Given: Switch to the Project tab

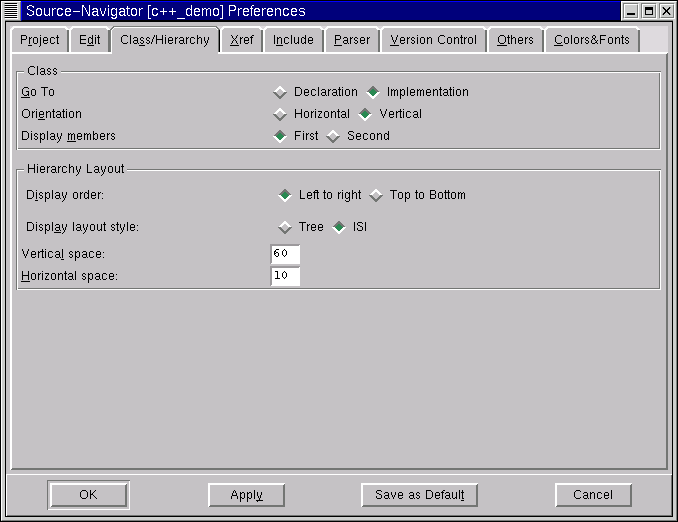Looking at the screenshot, I should tap(39, 40).
